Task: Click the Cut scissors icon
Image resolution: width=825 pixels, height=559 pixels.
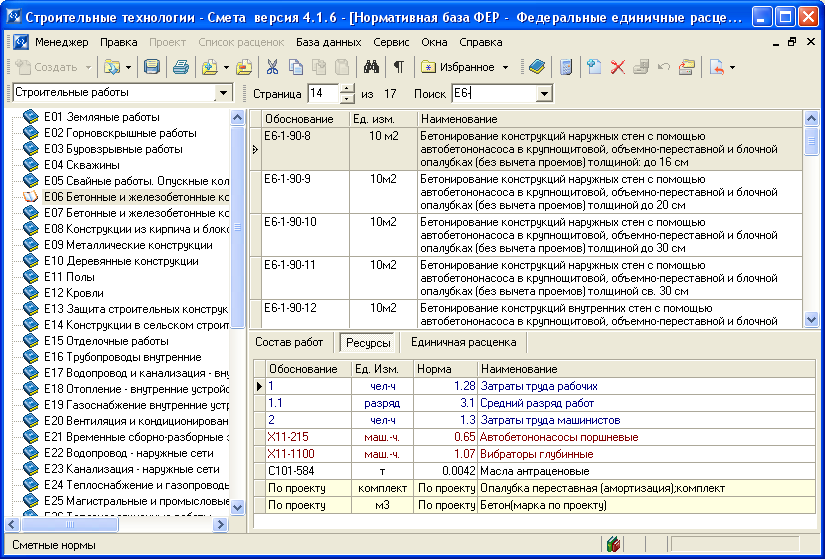Action: point(272,67)
